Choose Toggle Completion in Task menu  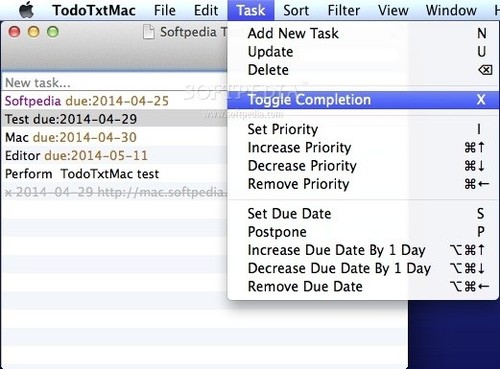pos(363,100)
